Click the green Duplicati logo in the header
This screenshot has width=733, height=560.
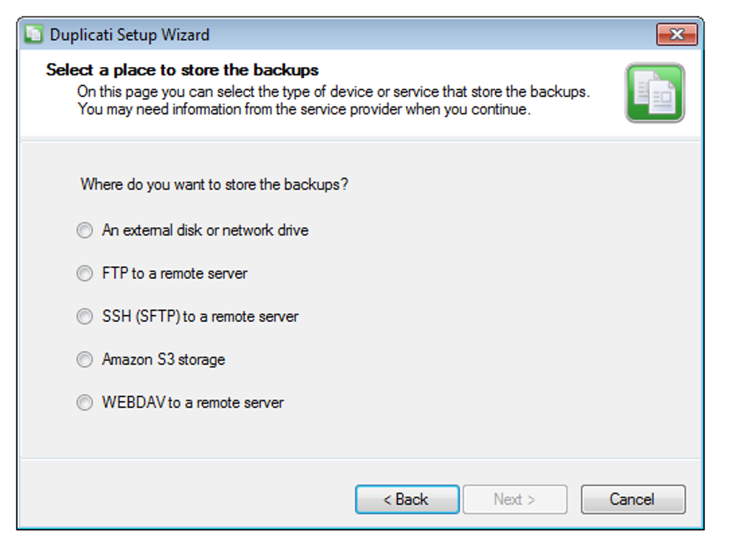pos(654,93)
